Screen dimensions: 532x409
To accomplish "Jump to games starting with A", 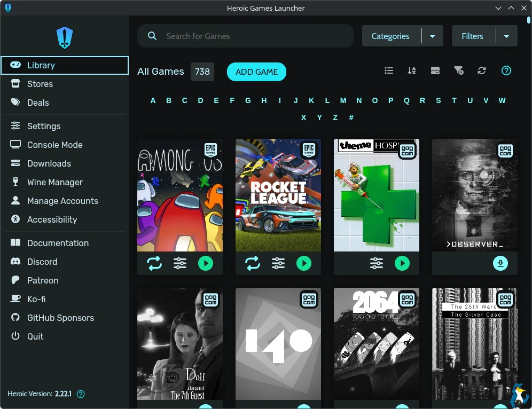I will pyautogui.click(x=153, y=100).
